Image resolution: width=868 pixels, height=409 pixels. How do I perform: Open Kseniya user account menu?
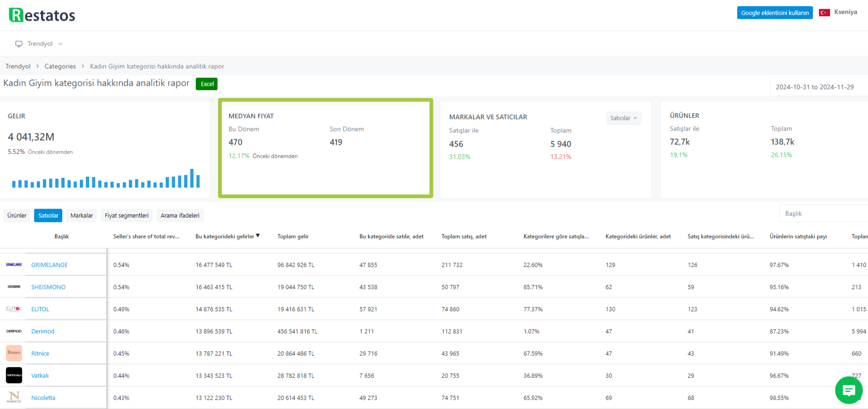click(x=845, y=12)
